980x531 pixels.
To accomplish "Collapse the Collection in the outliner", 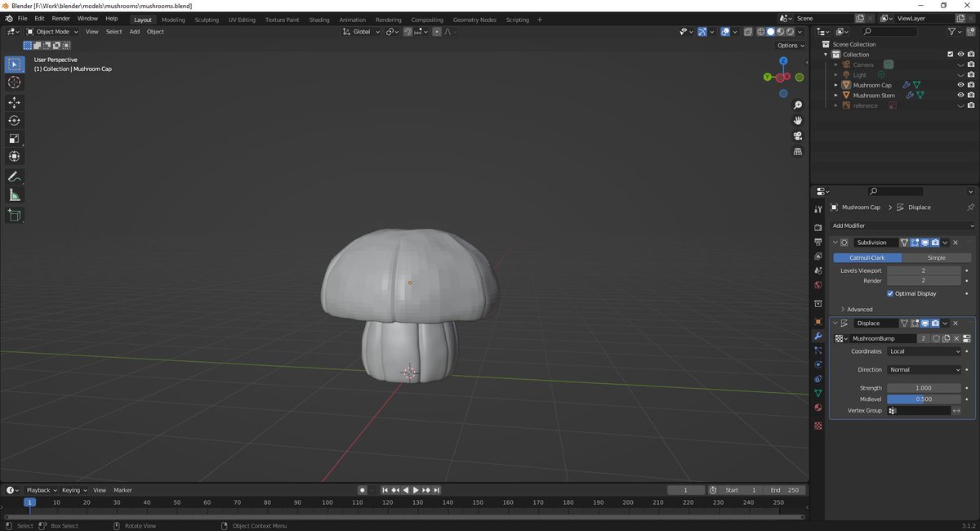I will coord(826,55).
